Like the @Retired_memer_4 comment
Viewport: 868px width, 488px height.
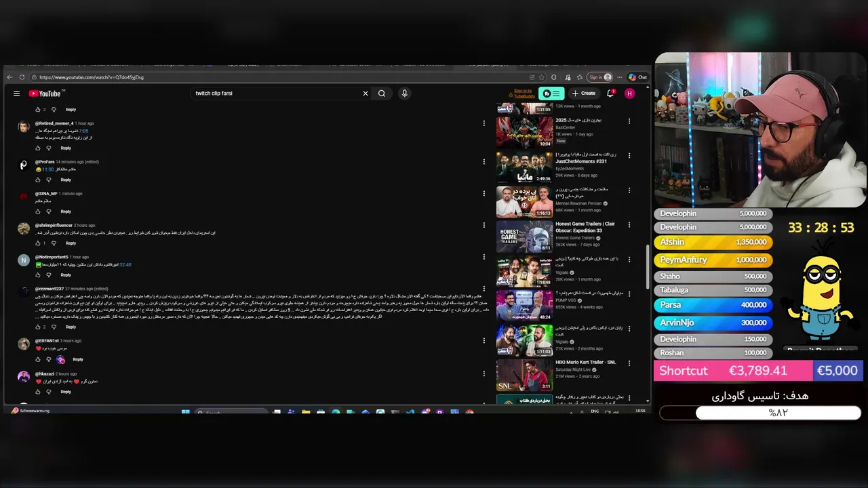pyautogui.click(x=38, y=148)
